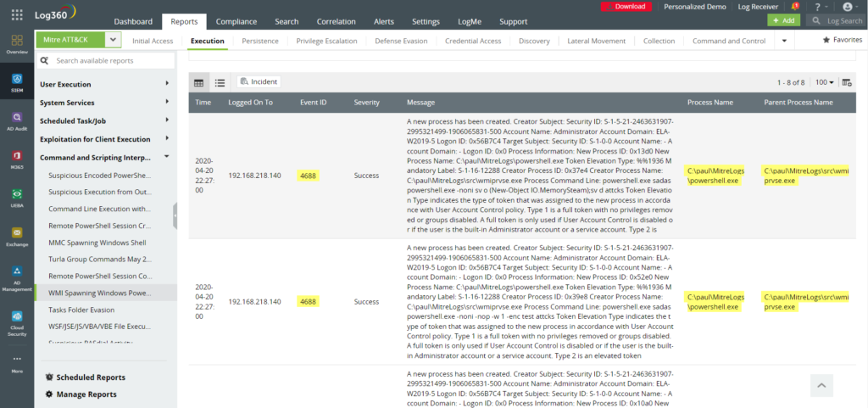This screenshot has width=868, height=408.
Task: Click the notifications bell icon
Action: tap(794, 7)
